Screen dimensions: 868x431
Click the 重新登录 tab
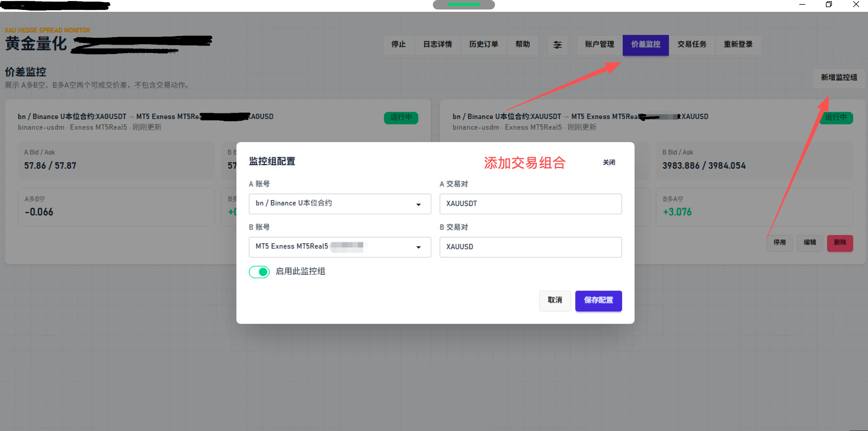(x=738, y=45)
